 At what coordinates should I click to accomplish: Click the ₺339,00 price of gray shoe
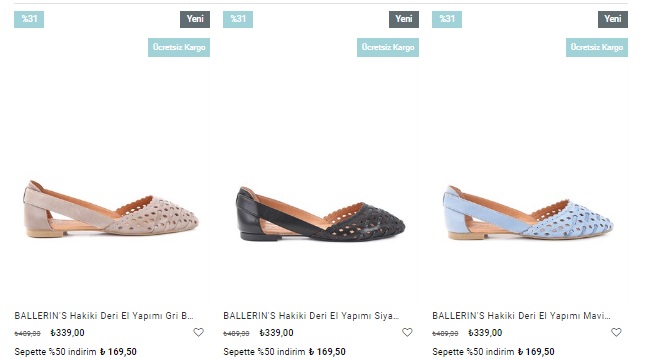click(x=67, y=333)
